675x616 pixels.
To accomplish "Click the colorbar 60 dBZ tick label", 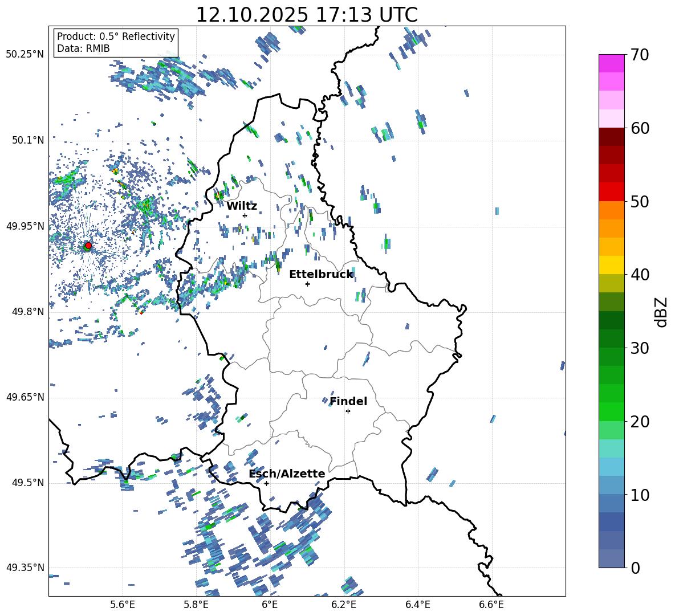I will 639,128.
